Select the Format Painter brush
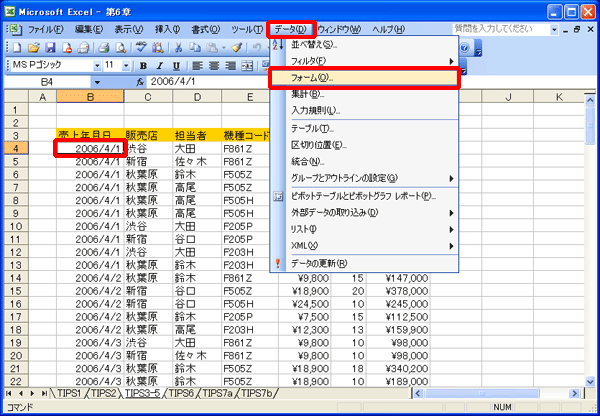Viewport: 600px width, 416px height. [237, 47]
